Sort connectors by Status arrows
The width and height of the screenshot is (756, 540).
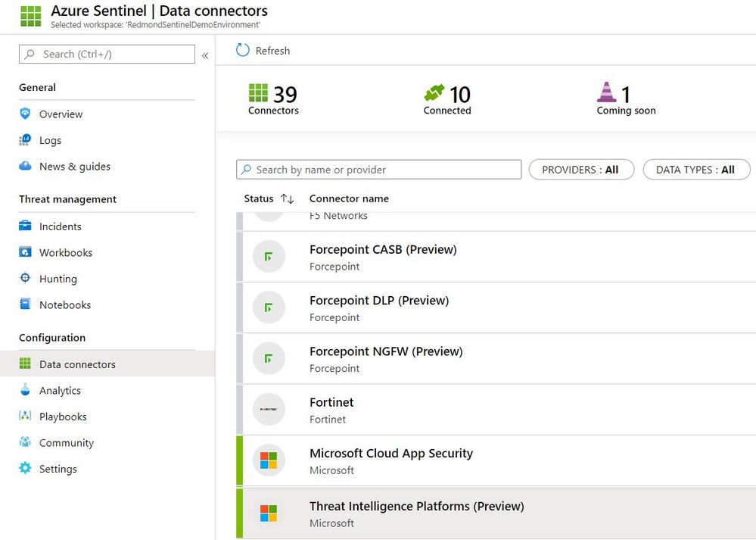tap(288, 198)
